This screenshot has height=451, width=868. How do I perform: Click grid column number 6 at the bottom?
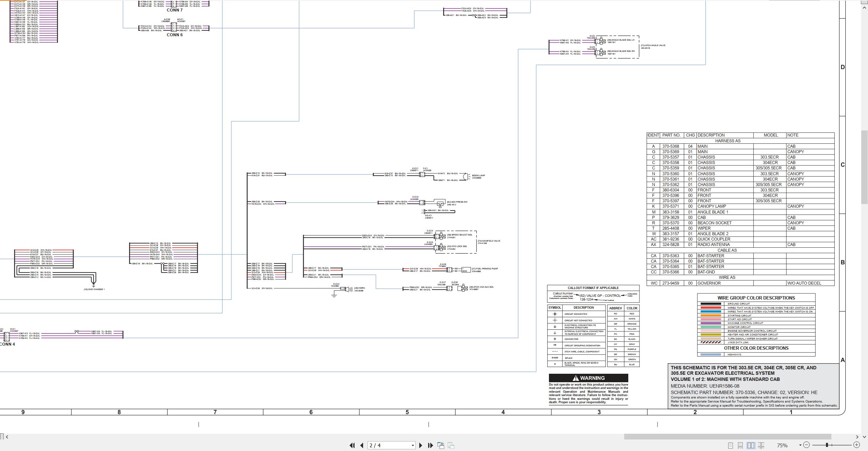[311, 412]
